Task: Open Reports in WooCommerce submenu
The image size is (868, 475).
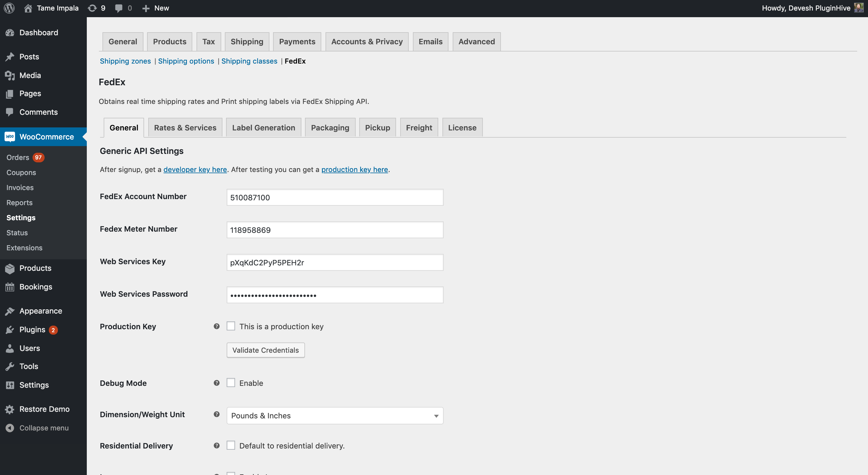Action: tap(20, 203)
